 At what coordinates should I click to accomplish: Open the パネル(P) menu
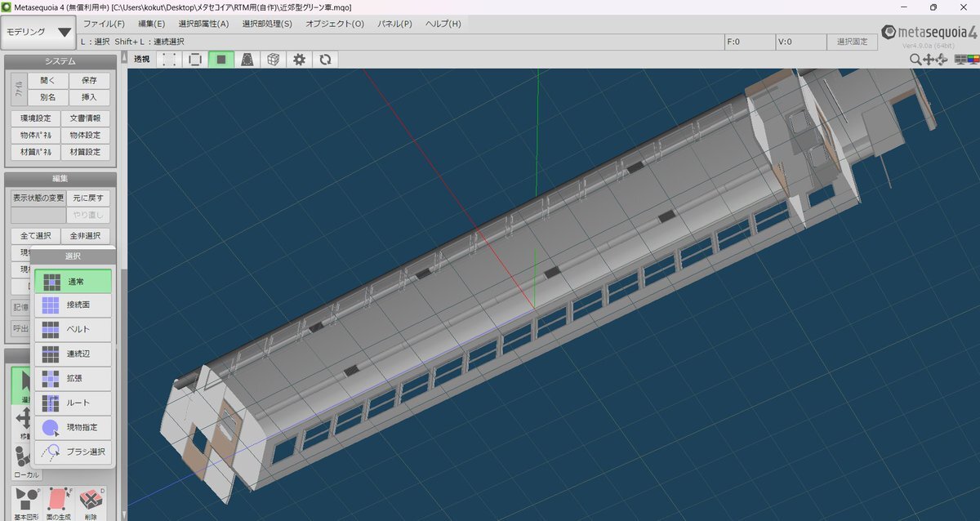click(394, 24)
